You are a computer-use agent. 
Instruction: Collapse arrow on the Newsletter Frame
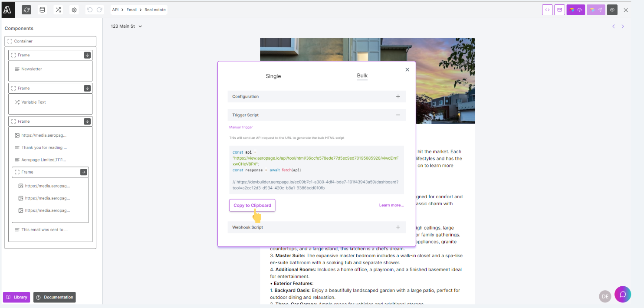coord(87,55)
